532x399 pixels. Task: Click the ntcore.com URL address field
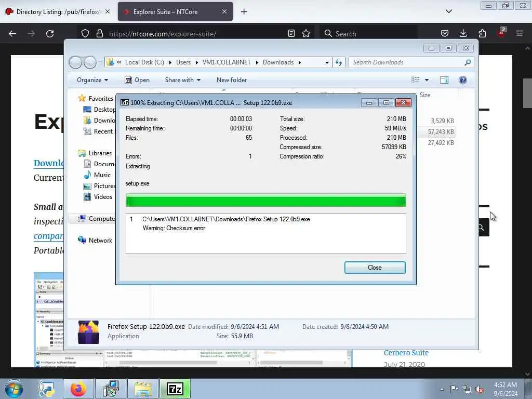[x=163, y=34]
